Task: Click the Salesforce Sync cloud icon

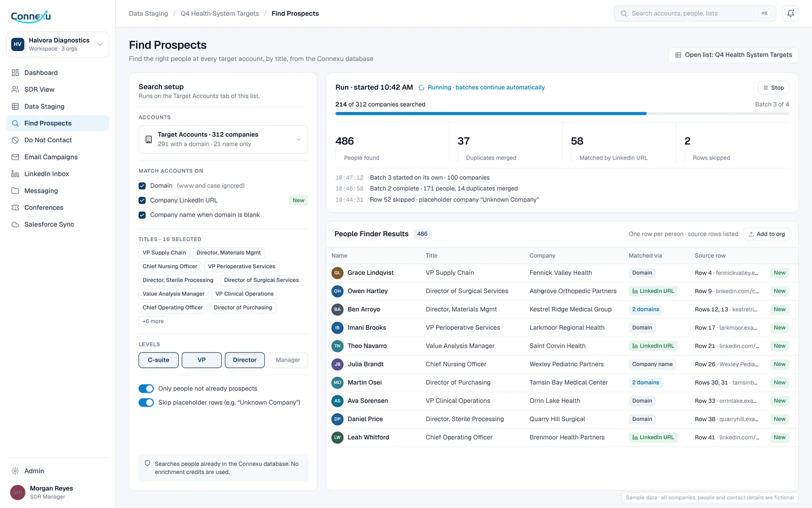Action: click(15, 225)
